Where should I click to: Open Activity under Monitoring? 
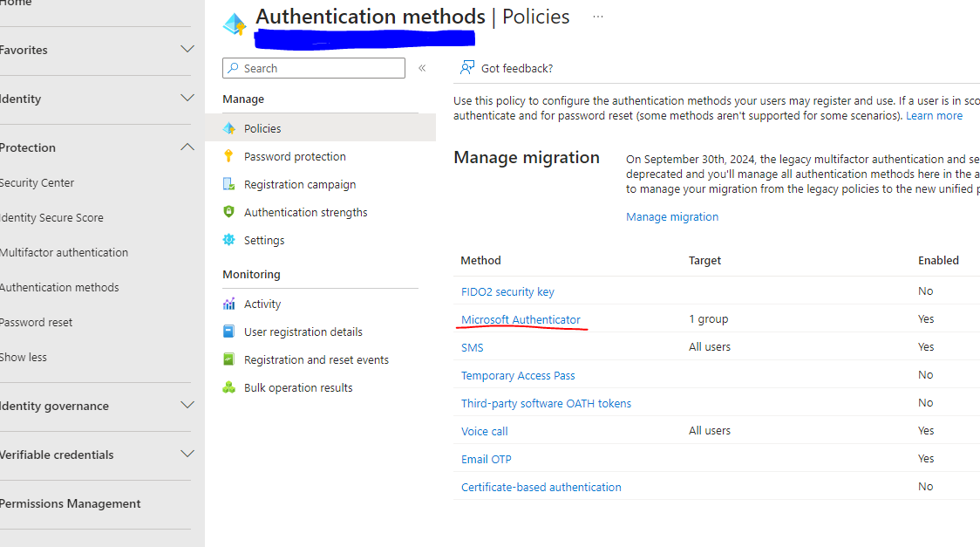tap(262, 304)
